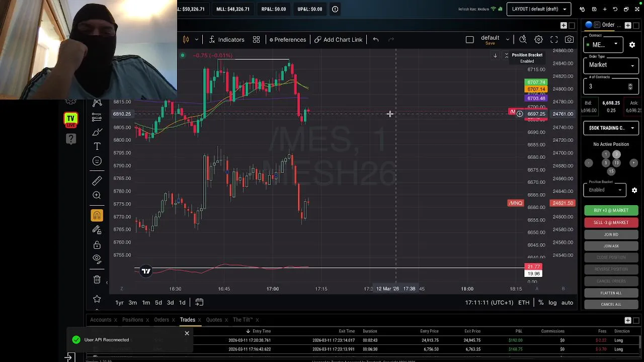644x362 pixels.
Task: Select the 5d time range
Action: (x=158, y=303)
